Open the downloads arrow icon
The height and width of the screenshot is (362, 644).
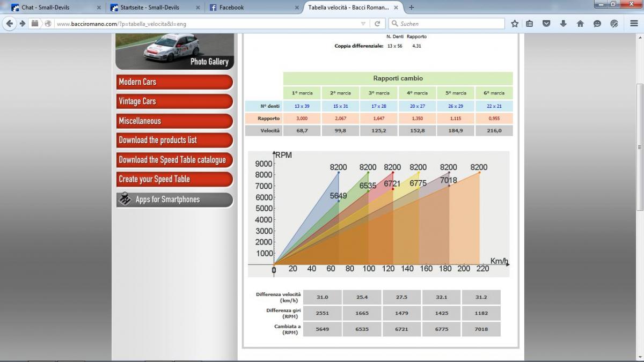[563, 24]
